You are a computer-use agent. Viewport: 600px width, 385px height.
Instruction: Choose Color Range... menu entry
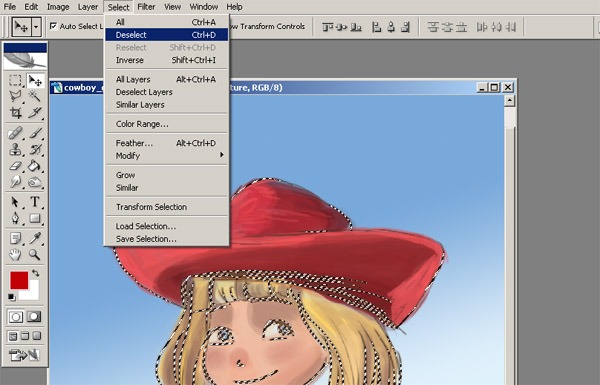pyautogui.click(x=167, y=124)
